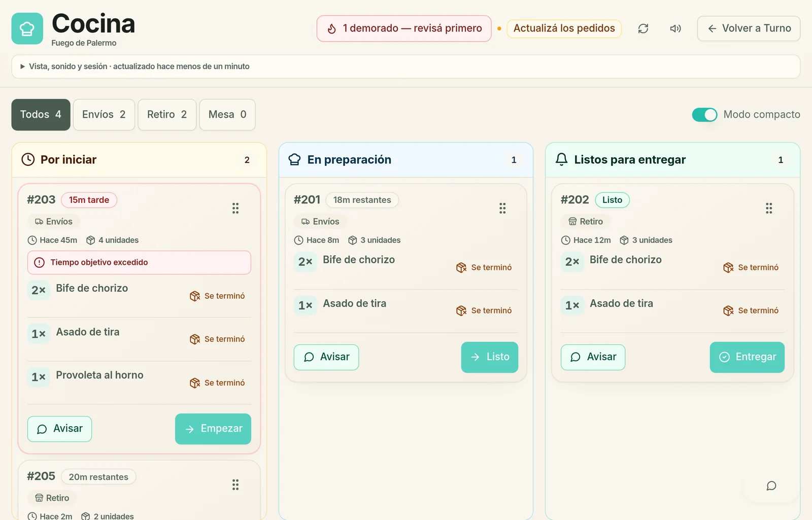Open the floating chat bubble icon
The width and height of the screenshot is (812, 520).
(x=771, y=486)
